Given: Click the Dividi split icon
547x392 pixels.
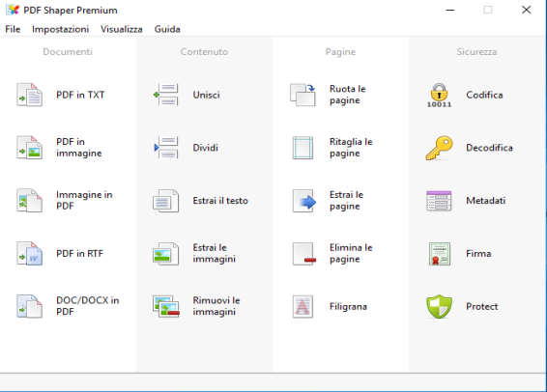Looking at the screenshot, I should [166, 148].
